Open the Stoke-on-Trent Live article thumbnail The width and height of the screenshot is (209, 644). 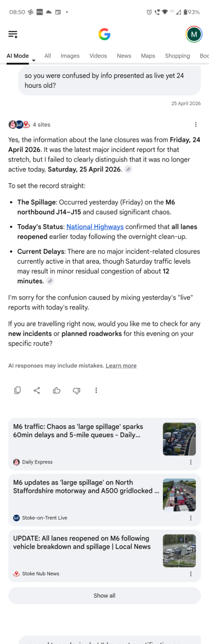[x=179, y=495]
